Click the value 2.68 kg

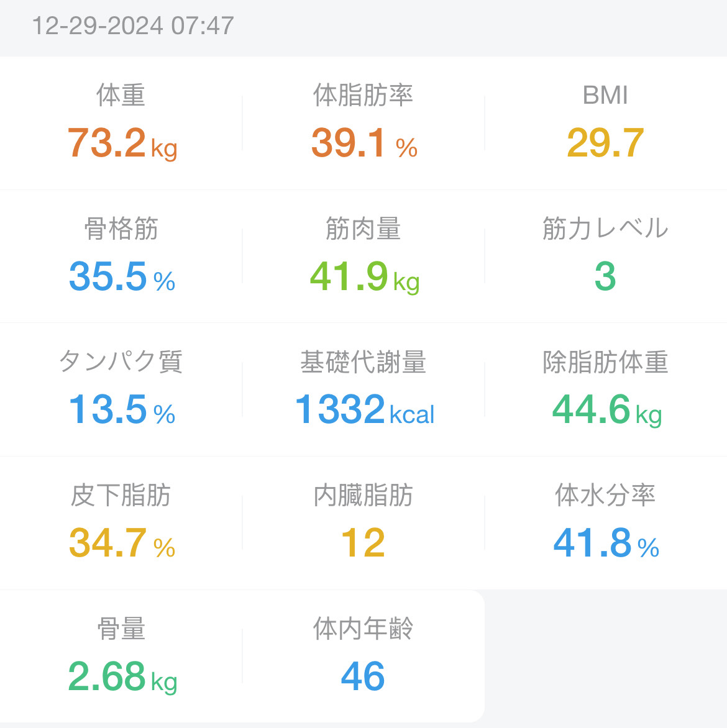[x=122, y=676]
